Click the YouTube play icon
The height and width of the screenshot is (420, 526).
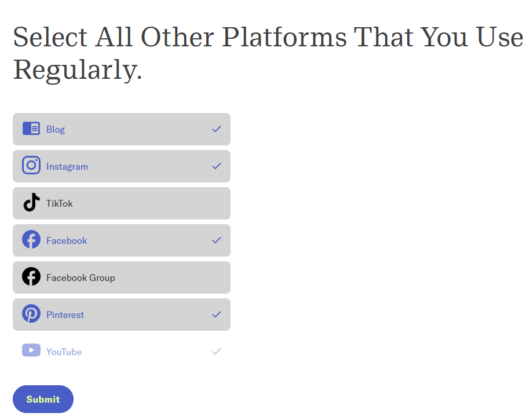(x=31, y=350)
